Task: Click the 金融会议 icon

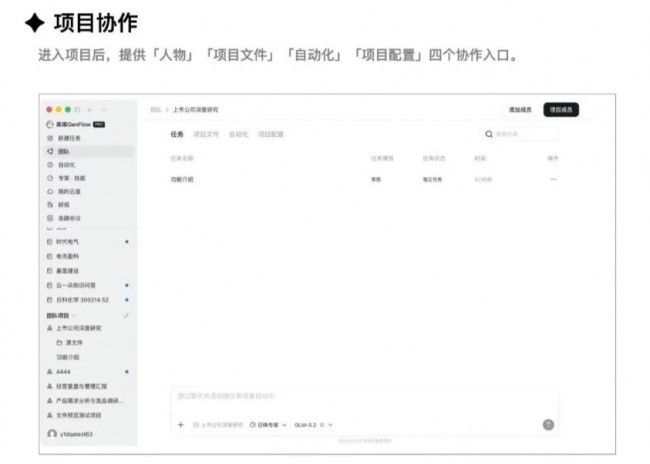Action: (x=50, y=218)
